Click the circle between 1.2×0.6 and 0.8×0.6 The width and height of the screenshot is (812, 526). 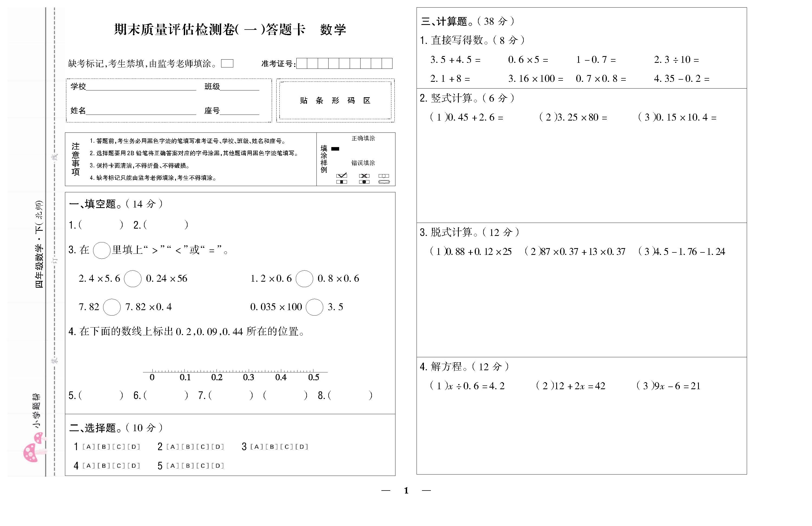304,279
